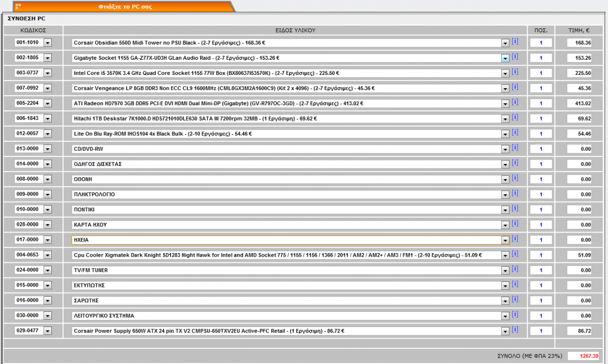Open info icon on ΟΘΟΝΗ row
The image size is (608, 364).
click(x=515, y=178)
